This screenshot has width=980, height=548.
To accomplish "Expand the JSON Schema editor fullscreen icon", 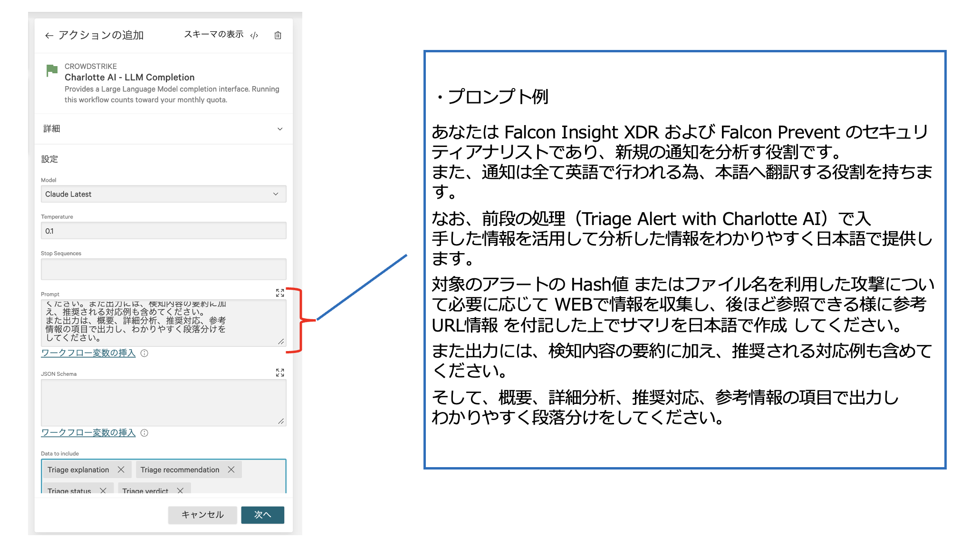I will click(280, 372).
